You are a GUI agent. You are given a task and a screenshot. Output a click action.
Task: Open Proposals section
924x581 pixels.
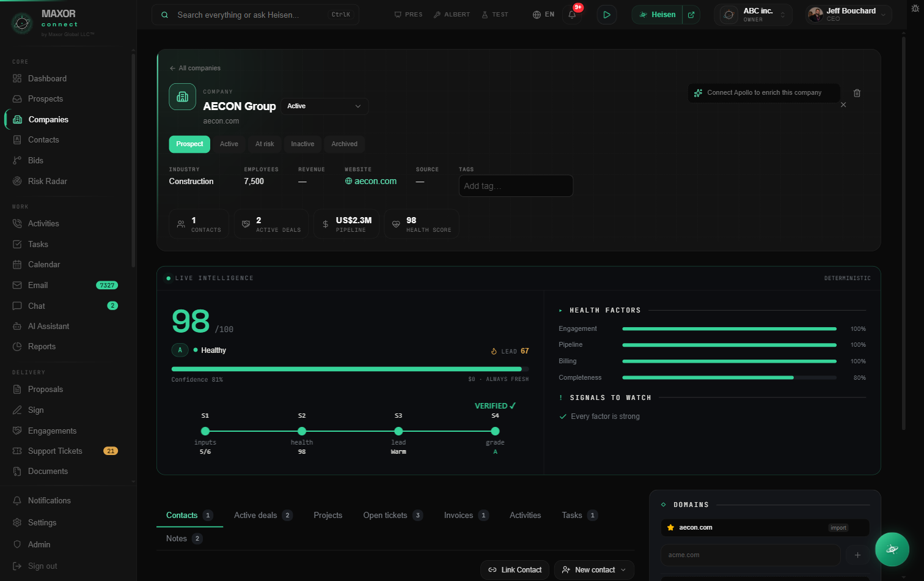[x=45, y=389]
